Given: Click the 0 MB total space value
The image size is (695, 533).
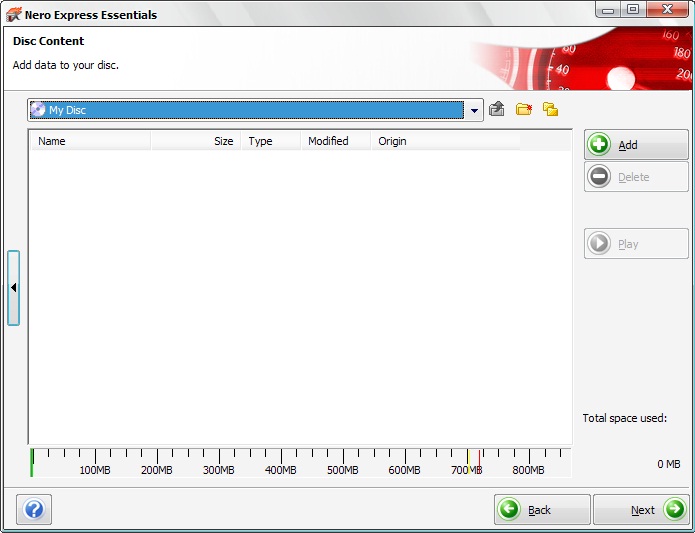Looking at the screenshot, I should [668, 464].
